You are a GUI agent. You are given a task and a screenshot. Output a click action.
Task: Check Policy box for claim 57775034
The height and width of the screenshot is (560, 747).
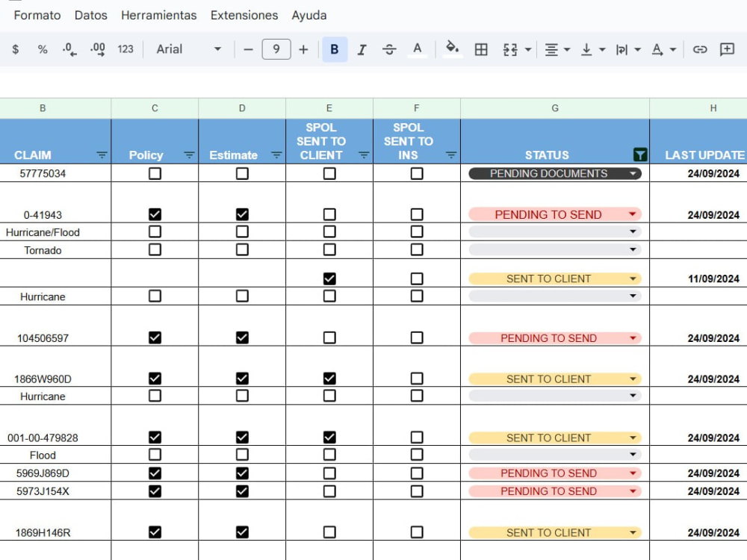155,173
